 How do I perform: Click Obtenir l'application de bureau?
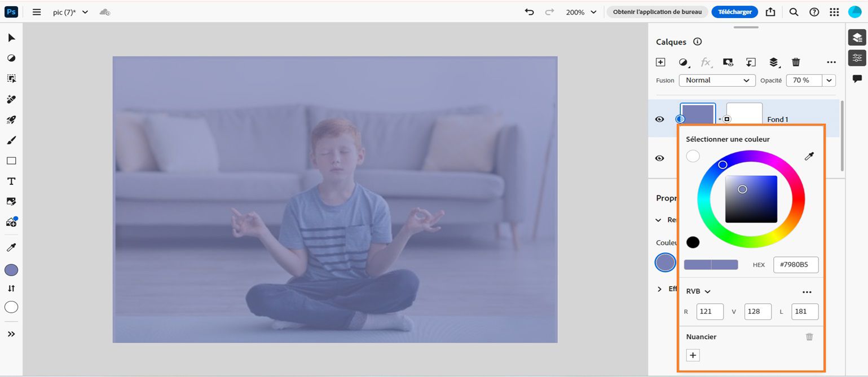click(x=657, y=11)
